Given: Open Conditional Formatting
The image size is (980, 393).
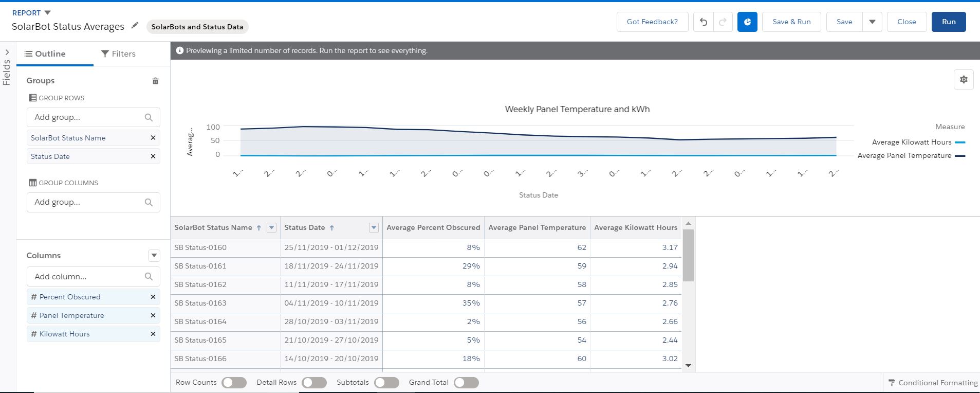Looking at the screenshot, I should point(933,383).
